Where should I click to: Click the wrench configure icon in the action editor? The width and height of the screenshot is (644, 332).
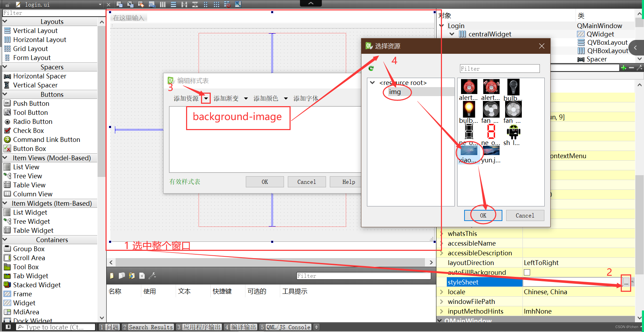click(x=152, y=275)
